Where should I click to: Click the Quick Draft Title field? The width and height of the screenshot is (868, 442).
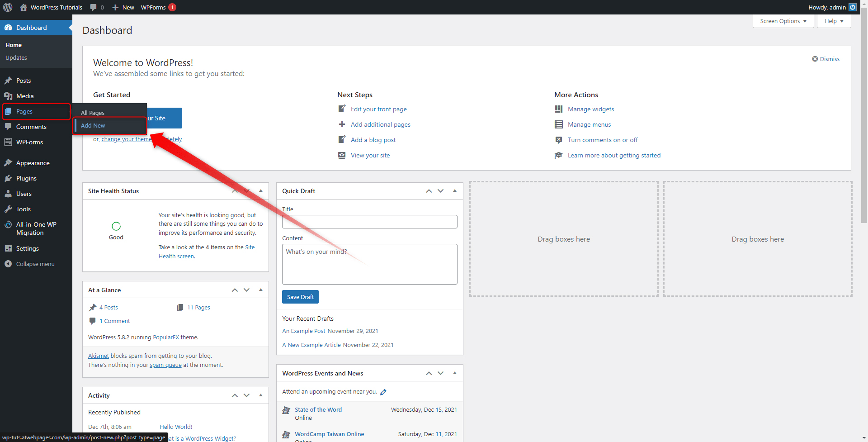pos(369,222)
